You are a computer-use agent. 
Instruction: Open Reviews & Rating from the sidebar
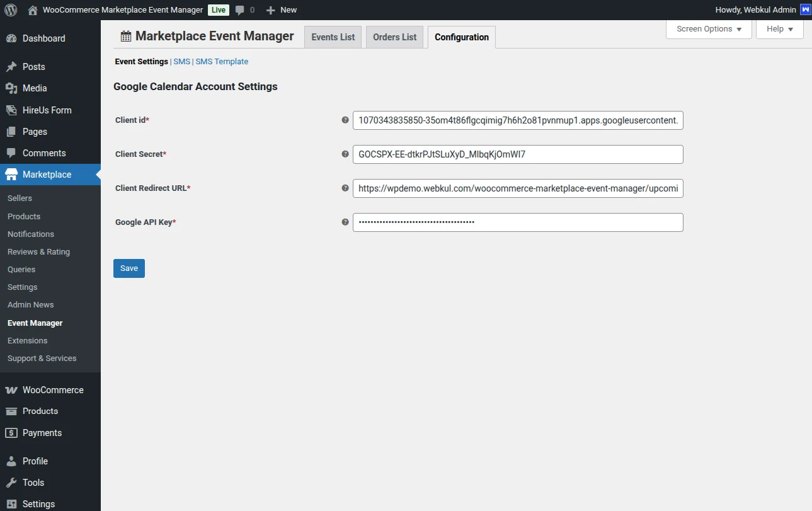pyautogui.click(x=38, y=251)
